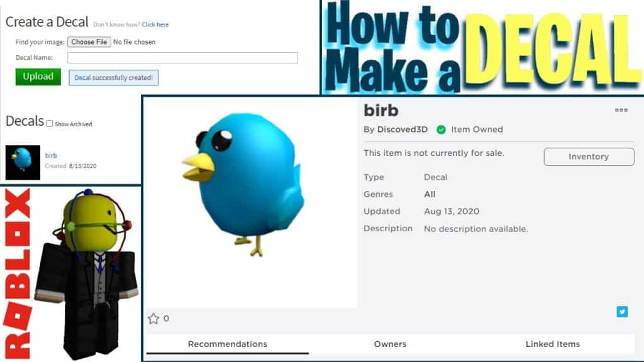Click the green Item Owned checkmark badge
The height and width of the screenshot is (362, 644).
tap(441, 130)
